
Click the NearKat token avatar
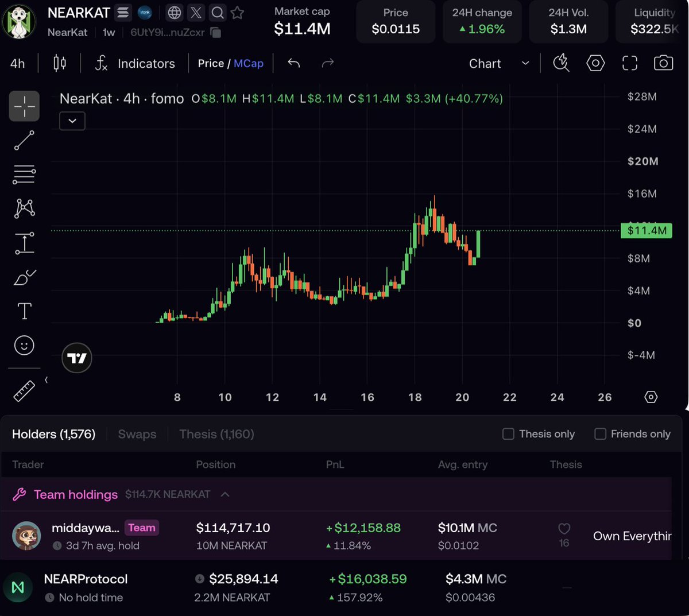[x=18, y=21]
